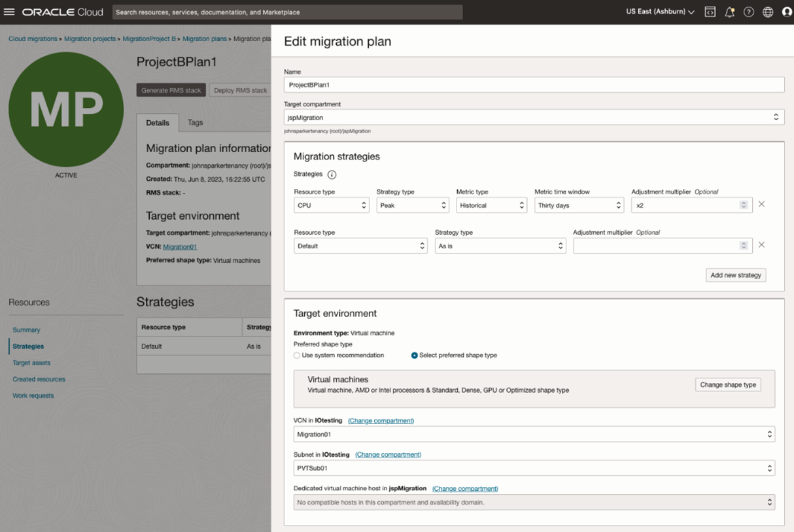Open the language globe icon
The height and width of the screenshot is (532, 794).
(x=767, y=11)
